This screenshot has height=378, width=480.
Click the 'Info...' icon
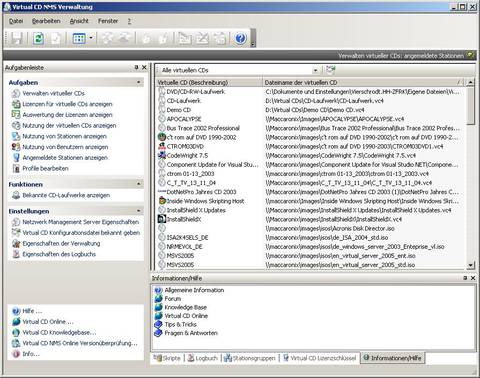(16, 354)
